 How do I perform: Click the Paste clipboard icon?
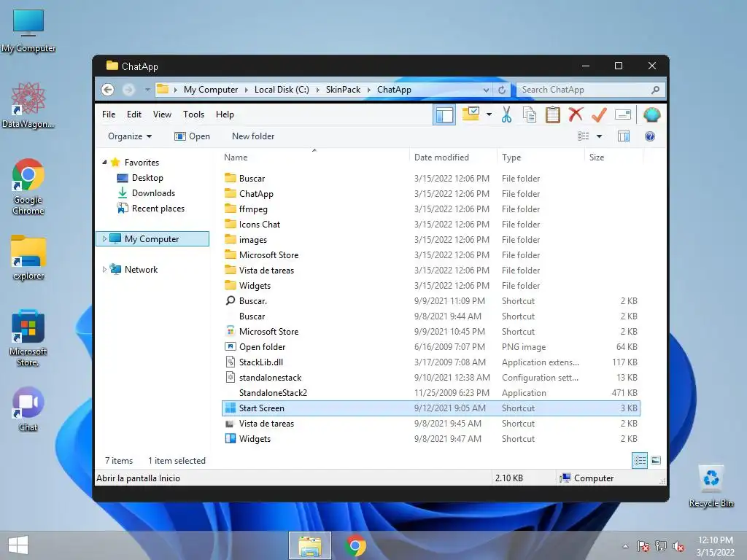click(x=553, y=114)
